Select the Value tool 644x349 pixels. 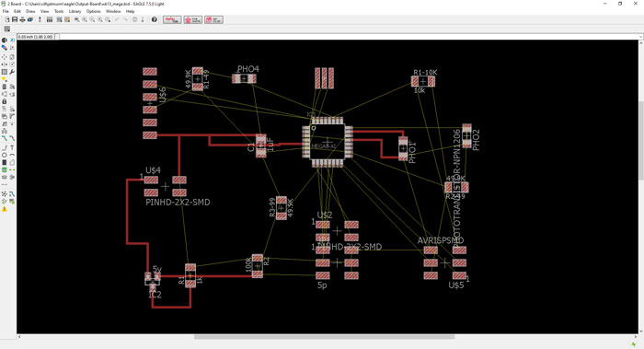[x=12, y=109]
